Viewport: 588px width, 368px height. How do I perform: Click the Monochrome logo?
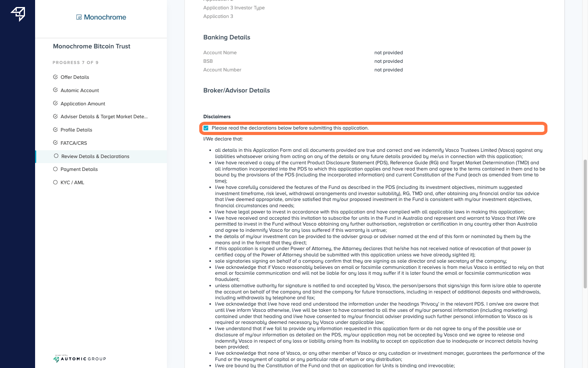click(x=101, y=17)
